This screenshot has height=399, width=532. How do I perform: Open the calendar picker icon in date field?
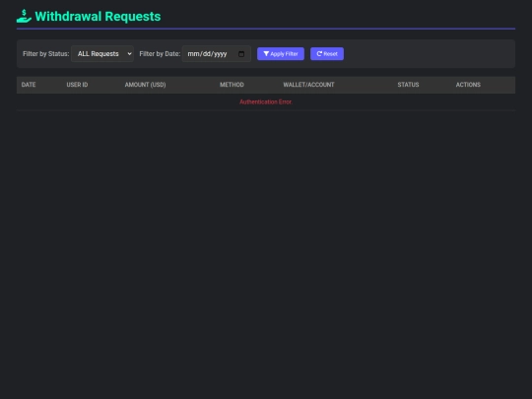[241, 54]
